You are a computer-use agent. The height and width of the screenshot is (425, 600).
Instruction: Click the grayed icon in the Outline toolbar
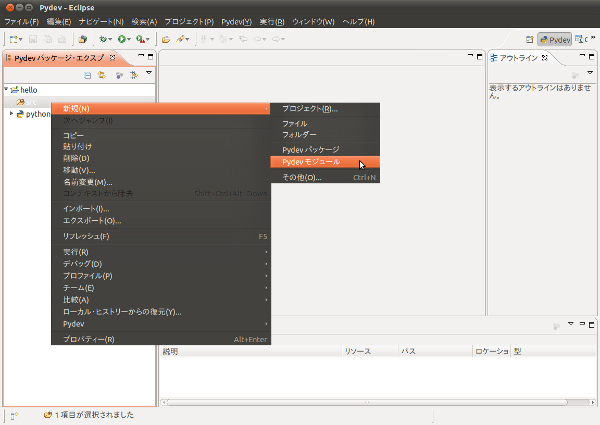(575, 75)
